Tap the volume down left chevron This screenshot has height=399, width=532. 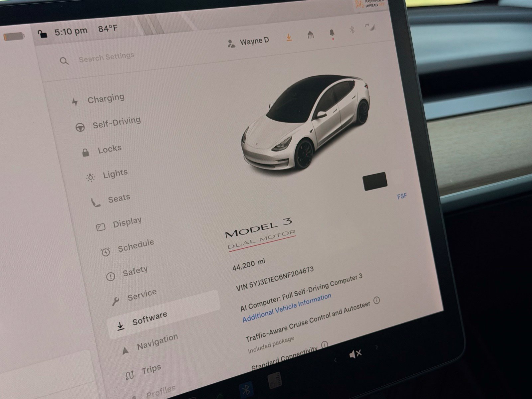(x=335, y=360)
